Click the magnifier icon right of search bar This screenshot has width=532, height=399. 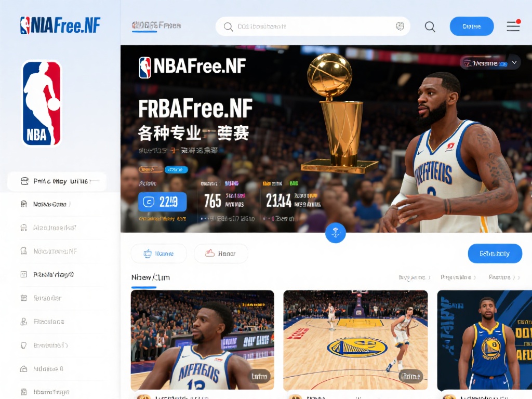[x=430, y=26]
